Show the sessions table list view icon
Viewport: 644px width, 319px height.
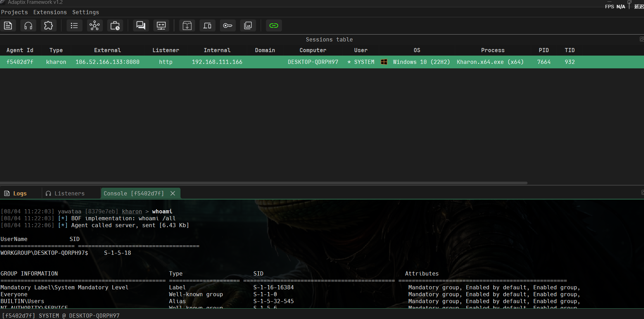[74, 26]
